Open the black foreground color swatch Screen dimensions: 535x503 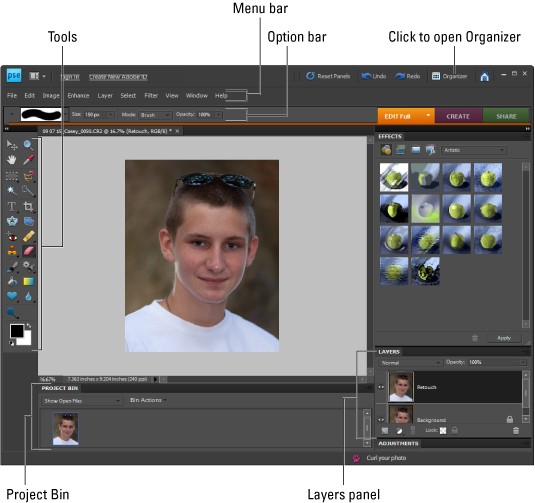point(17,331)
